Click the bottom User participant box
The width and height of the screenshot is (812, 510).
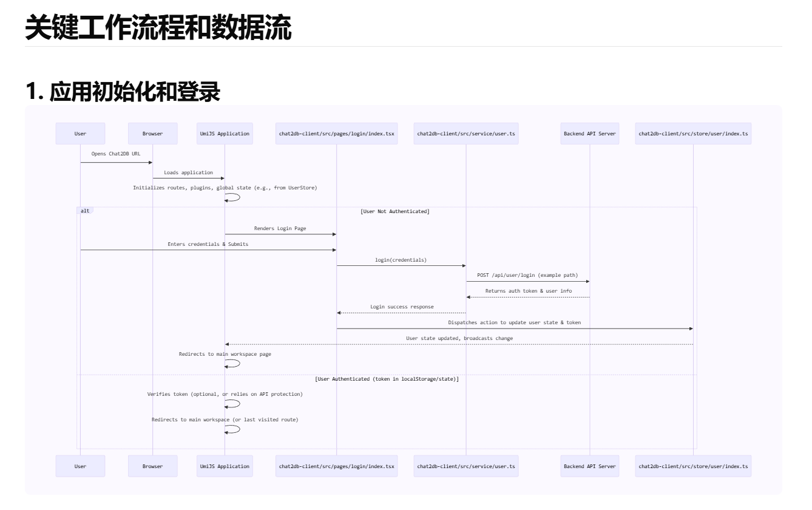80,466
